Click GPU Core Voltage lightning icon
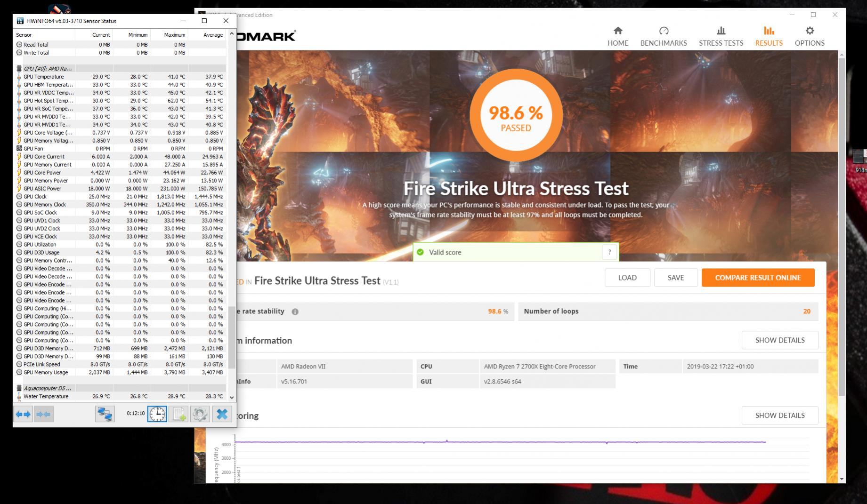This screenshot has width=867, height=504. pyautogui.click(x=19, y=133)
